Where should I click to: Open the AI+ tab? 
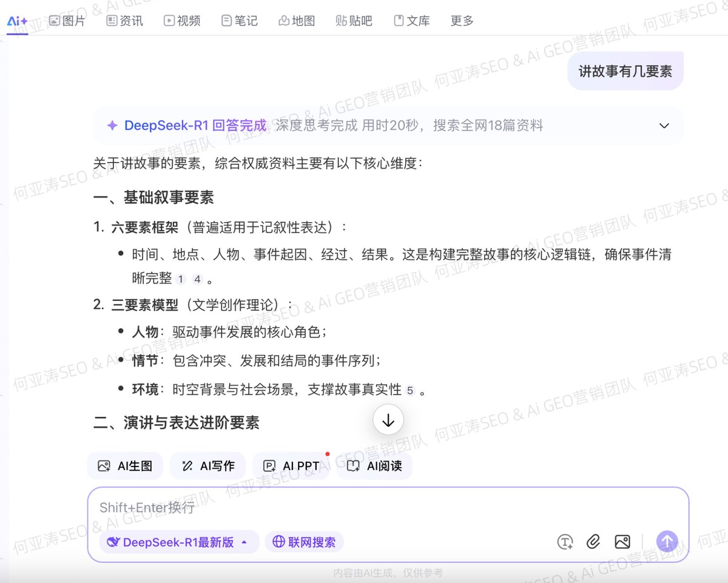(x=17, y=21)
